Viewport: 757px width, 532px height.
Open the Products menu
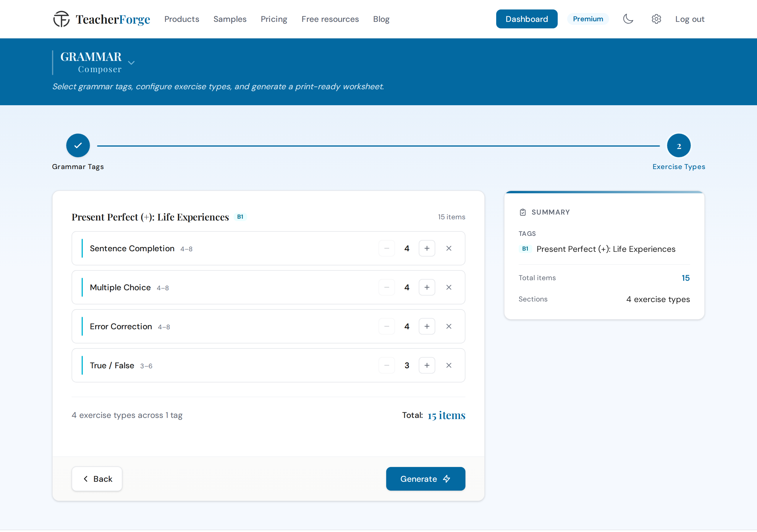(182, 19)
